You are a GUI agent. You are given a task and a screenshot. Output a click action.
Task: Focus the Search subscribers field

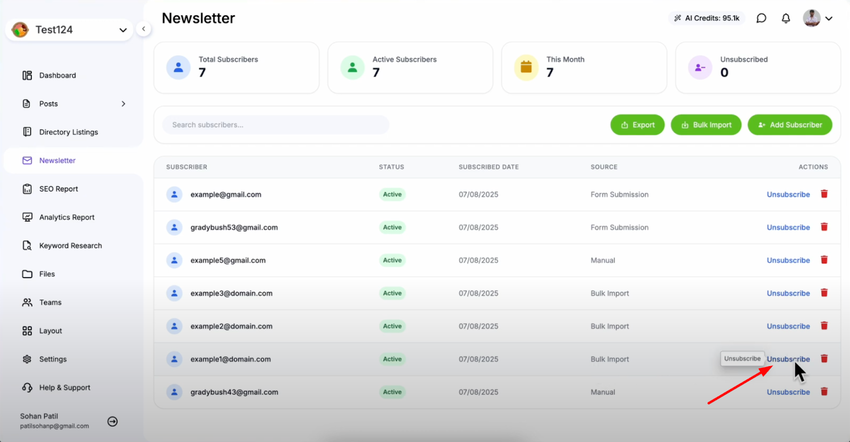click(276, 125)
